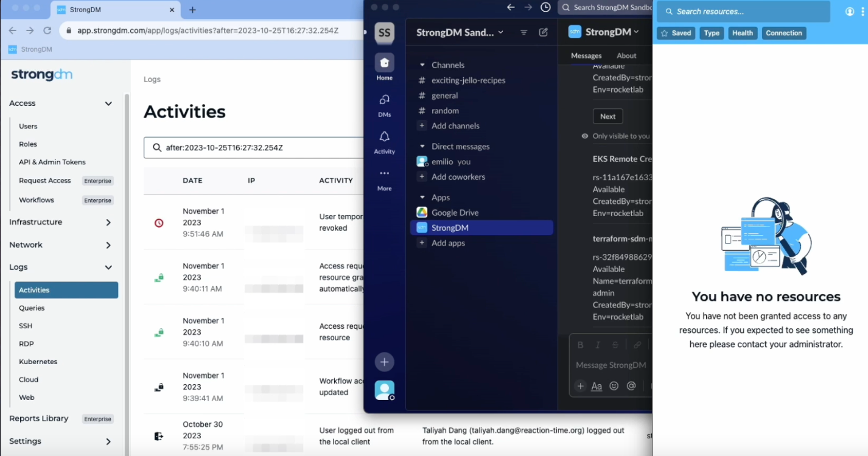Open Slack user profile avatar
This screenshot has width=868, height=456.
[384, 390]
